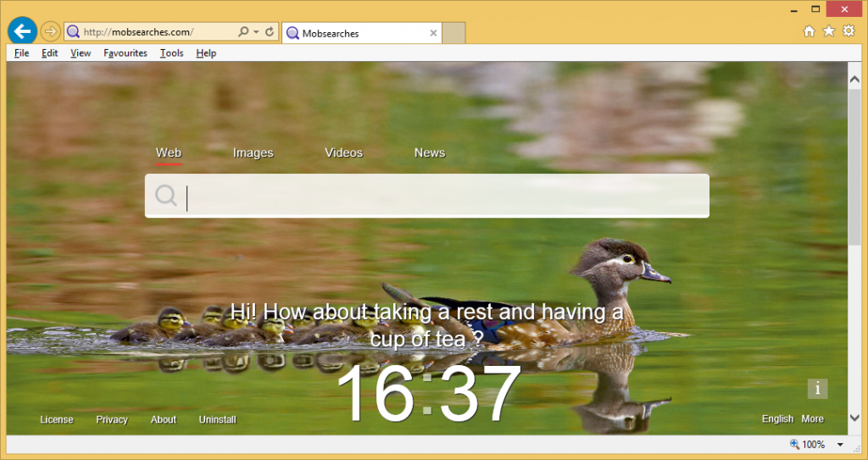The width and height of the screenshot is (868, 460).
Task: Click the More link
Action: (813, 419)
